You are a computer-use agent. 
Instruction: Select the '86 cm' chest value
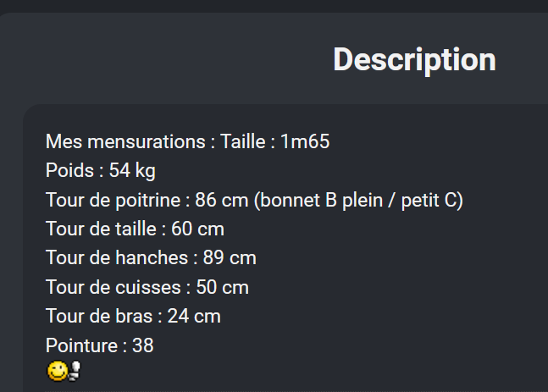coord(222,200)
